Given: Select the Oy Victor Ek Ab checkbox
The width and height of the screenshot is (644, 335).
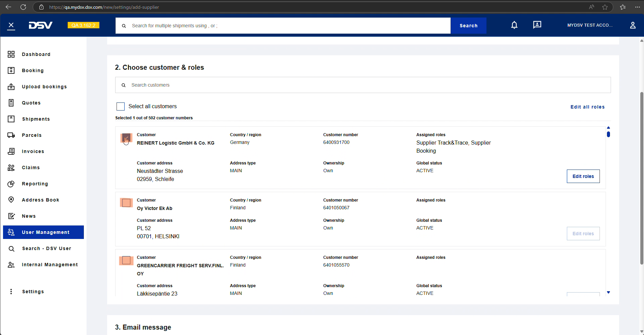Looking at the screenshot, I should coord(126,203).
